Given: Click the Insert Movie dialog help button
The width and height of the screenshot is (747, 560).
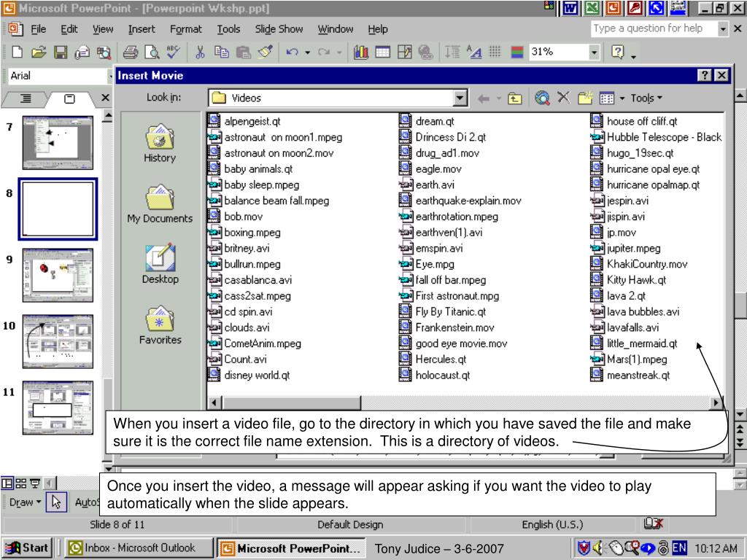Looking at the screenshot, I should 705,75.
